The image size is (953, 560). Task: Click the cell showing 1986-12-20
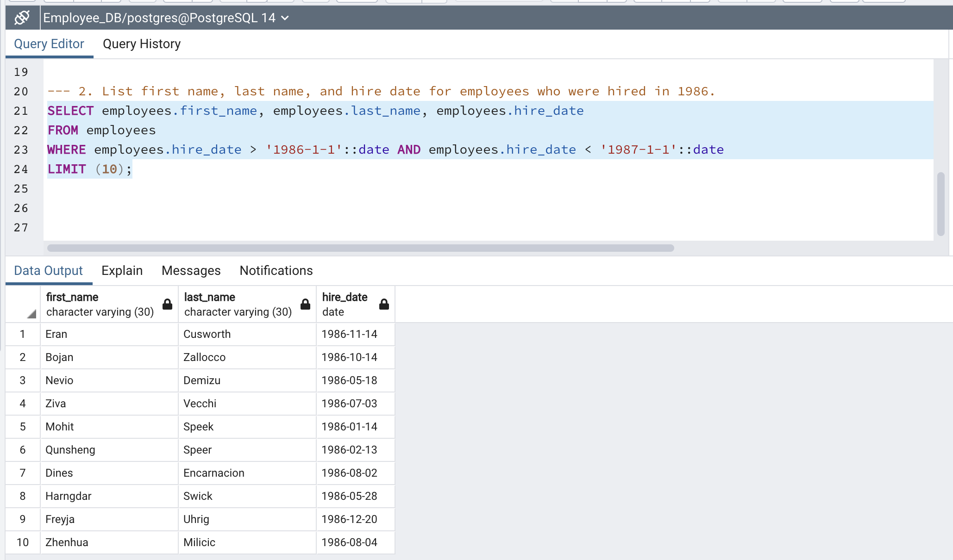tap(350, 519)
